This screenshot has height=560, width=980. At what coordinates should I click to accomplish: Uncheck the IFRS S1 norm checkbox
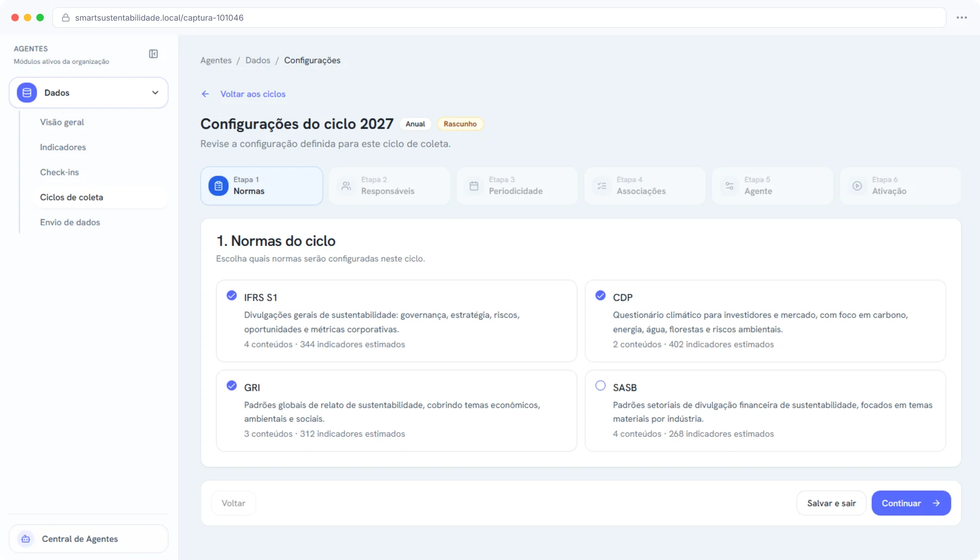point(231,296)
